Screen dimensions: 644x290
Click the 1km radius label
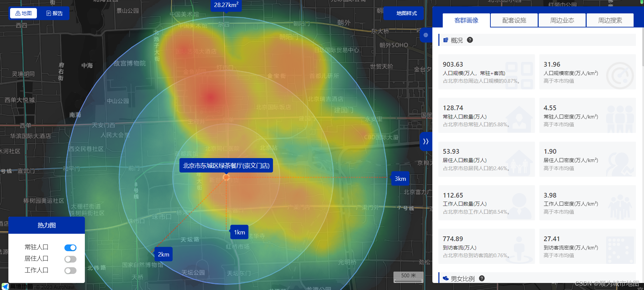(239, 232)
